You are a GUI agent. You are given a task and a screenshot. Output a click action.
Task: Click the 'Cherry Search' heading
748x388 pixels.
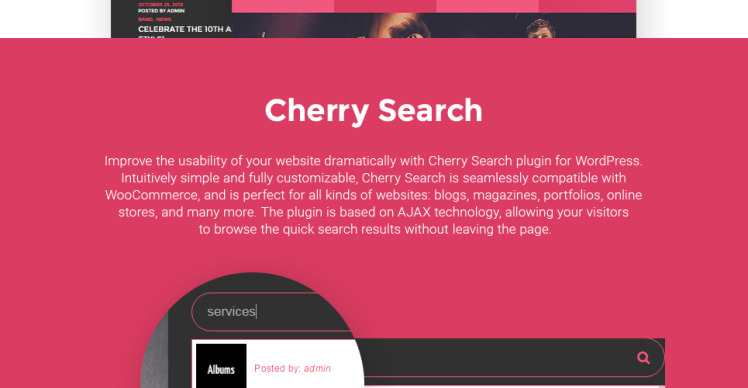click(x=374, y=111)
